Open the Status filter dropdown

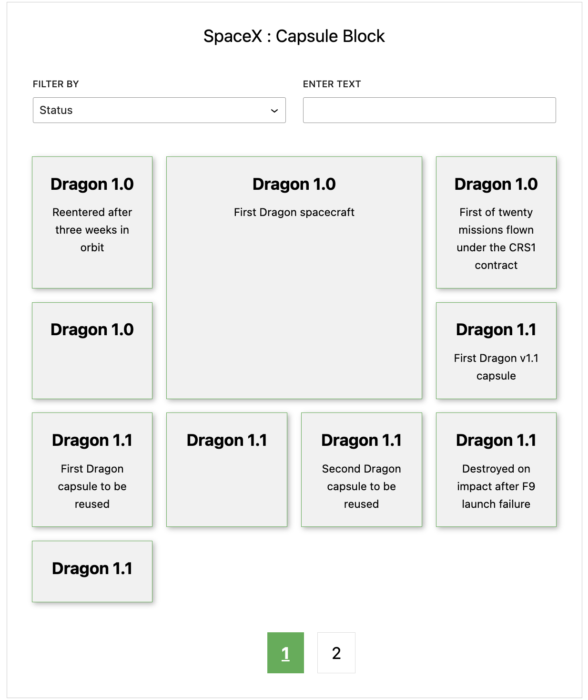tap(159, 110)
